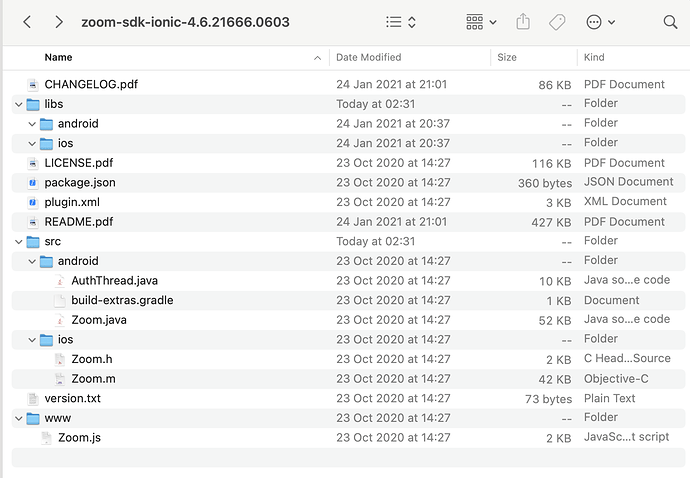The height and width of the screenshot is (478, 690).
Task: Select the Zoom.h file icon
Action: tap(60, 359)
